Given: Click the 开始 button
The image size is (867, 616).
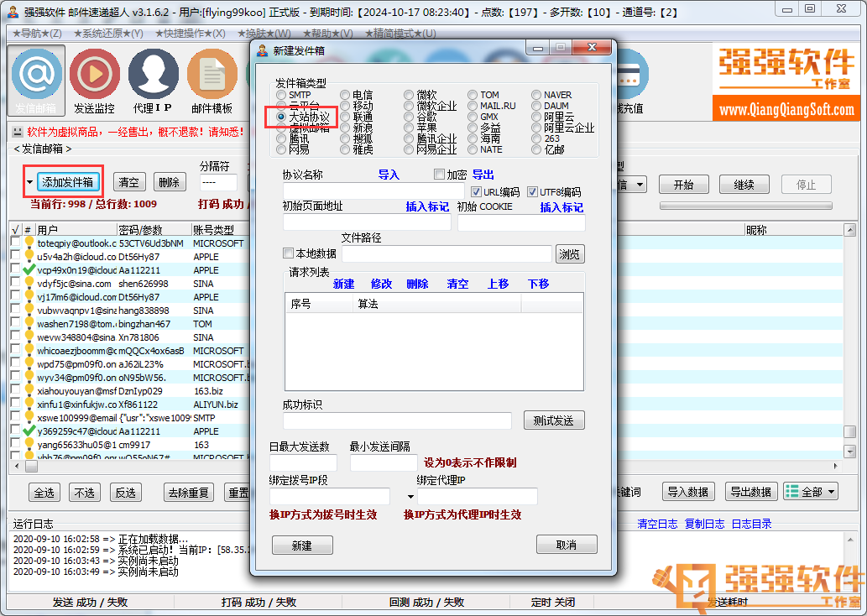Looking at the screenshot, I should (x=683, y=185).
